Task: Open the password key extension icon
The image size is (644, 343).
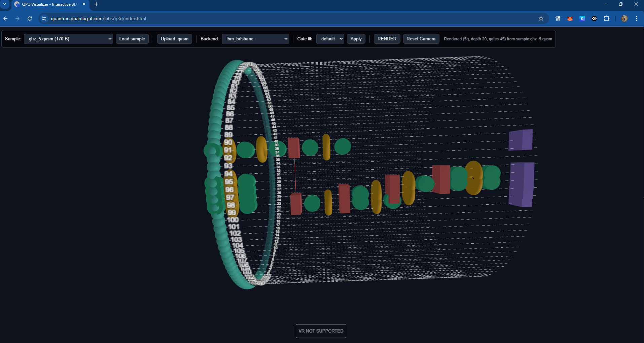Action: (558, 19)
